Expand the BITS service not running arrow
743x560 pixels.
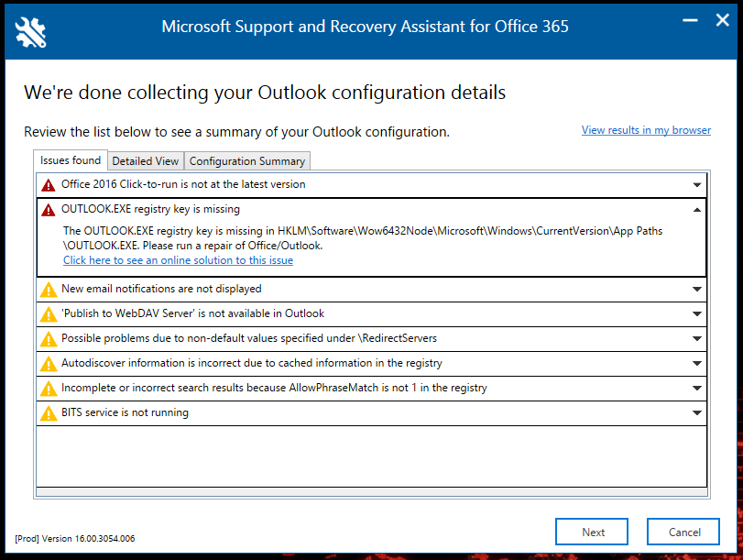(698, 413)
